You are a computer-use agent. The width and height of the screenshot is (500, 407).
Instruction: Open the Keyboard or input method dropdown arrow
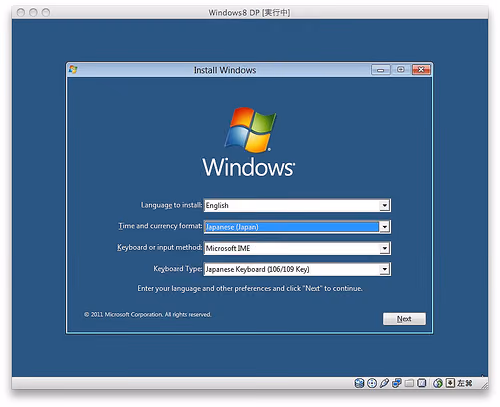click(x=384, y=248)
